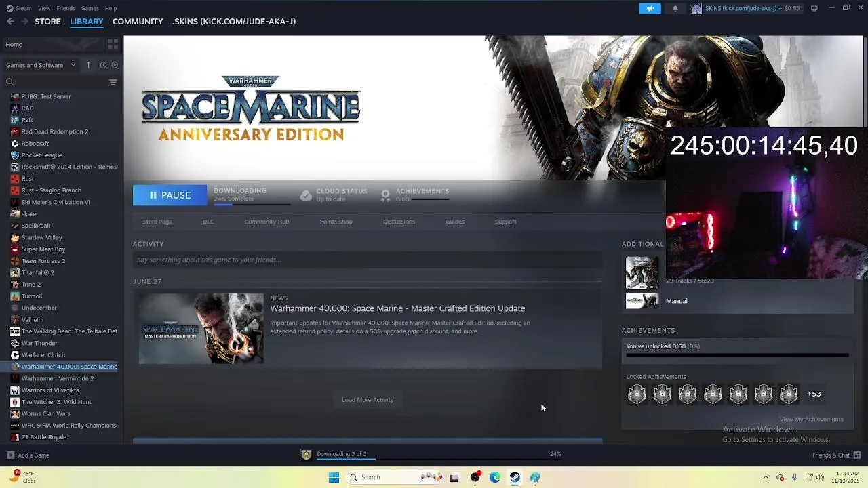Viewport: 868px width, 488px height.
Task: Open the Games menu
Action: [x=90, y=8]
